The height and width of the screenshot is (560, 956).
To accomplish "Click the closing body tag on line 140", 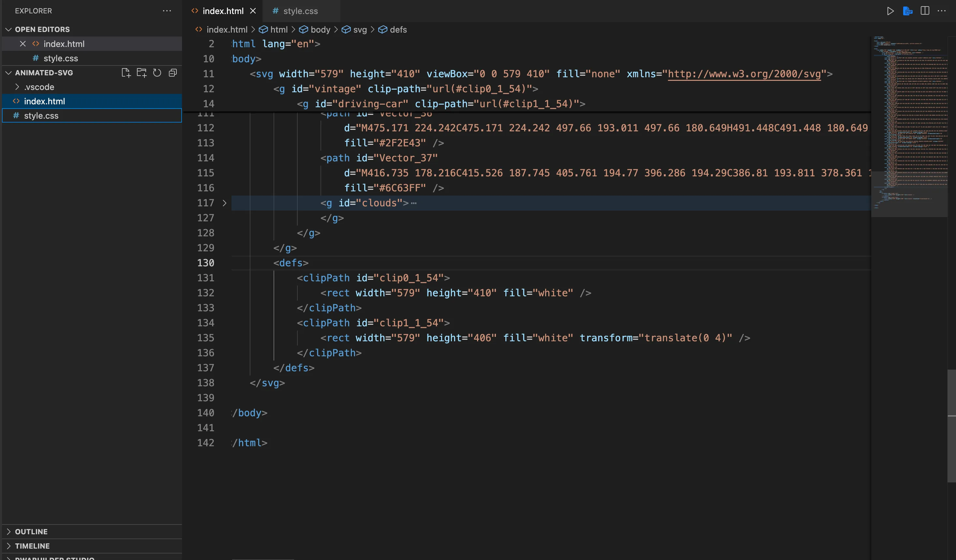I will pyautogui.click(x=250, y=413).
